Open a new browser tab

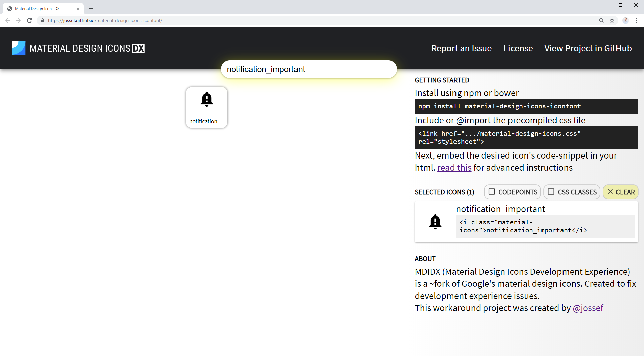pyautogui.click(x=91, y=9)
